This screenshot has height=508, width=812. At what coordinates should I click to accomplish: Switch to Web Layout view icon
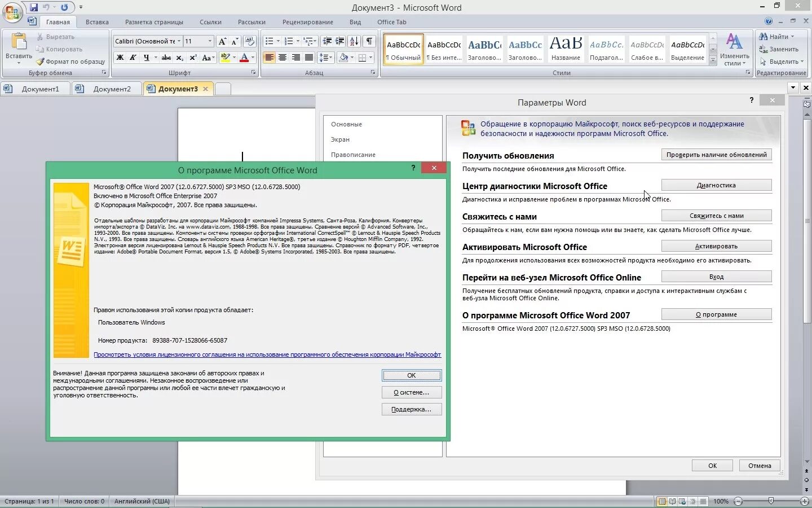click(682, 501)
